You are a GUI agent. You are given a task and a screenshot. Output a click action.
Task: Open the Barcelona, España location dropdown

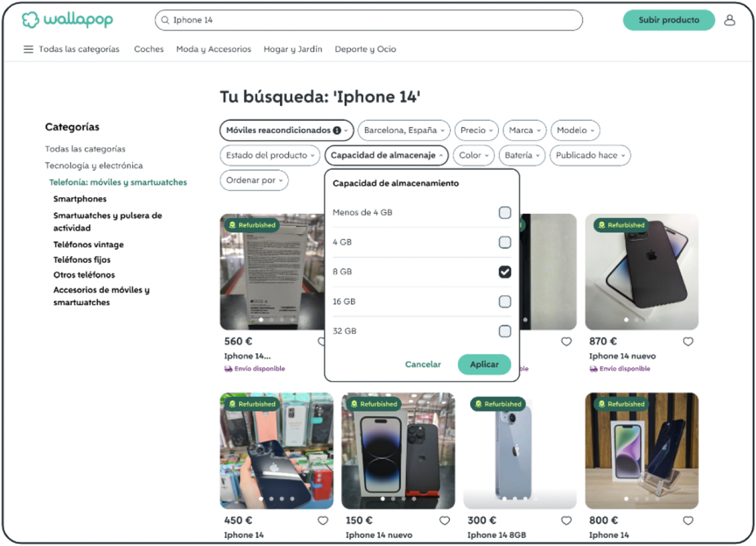click(404, 130)
